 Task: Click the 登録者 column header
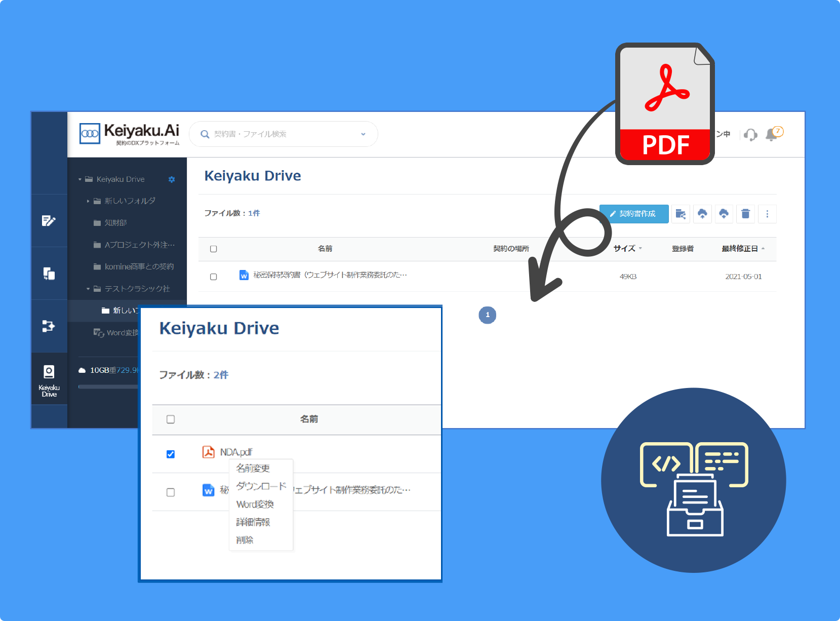(683, 249)
